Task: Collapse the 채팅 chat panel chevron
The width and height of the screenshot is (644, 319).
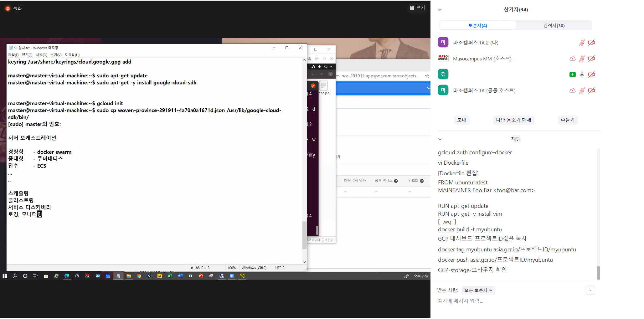Action: tap(440, 139)
